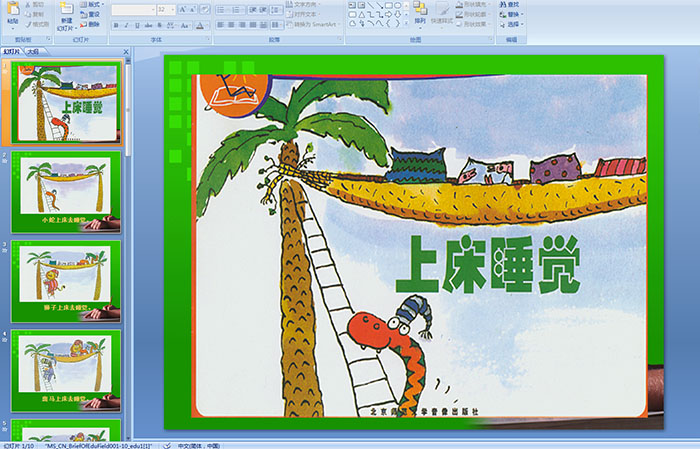Click the Copy (复制) button
The width and height of the screenshot is (700, 449).
(x=35, y=14)
